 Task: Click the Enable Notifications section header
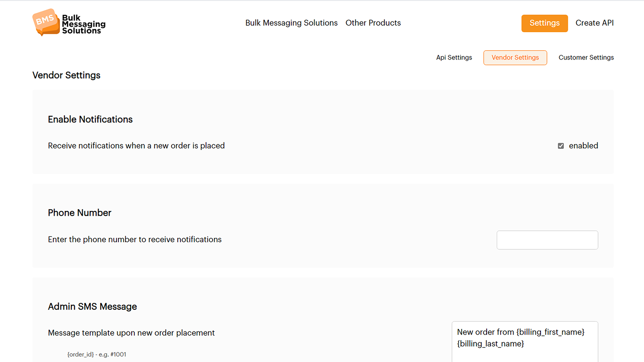pyautogui.click(x=90, y=119)
